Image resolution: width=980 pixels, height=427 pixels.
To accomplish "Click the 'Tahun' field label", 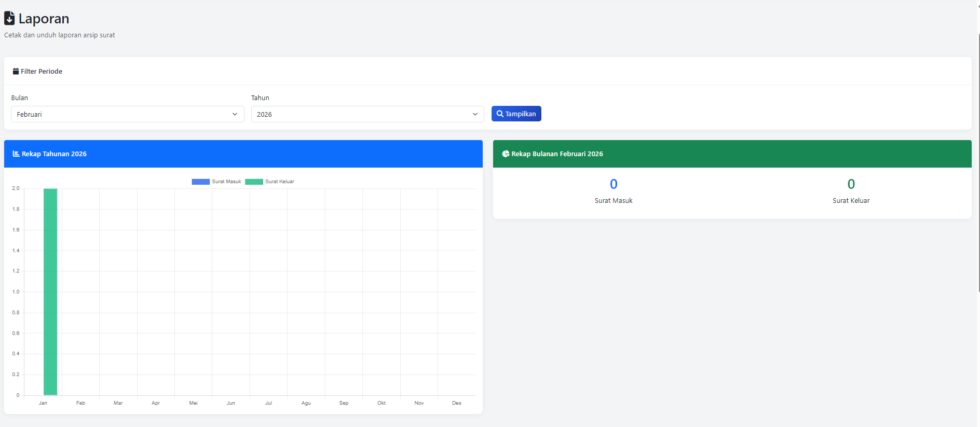I will [x=260, y=98].
